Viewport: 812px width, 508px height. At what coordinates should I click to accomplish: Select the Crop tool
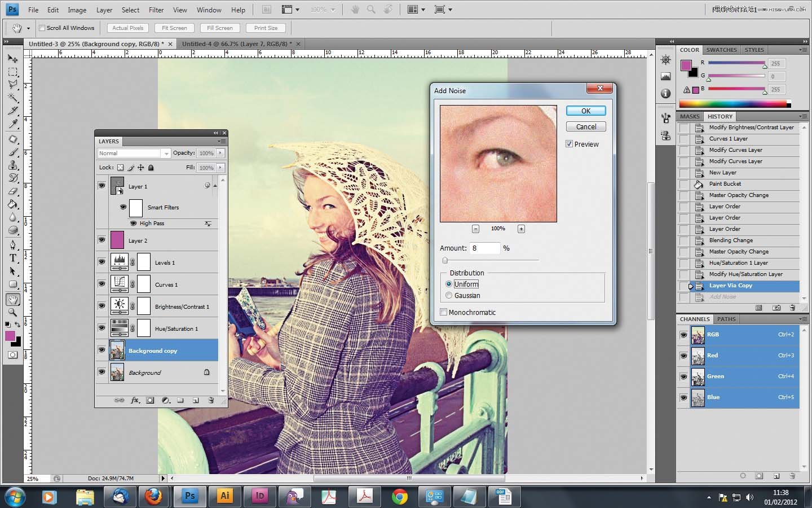[x=12, y=111]
